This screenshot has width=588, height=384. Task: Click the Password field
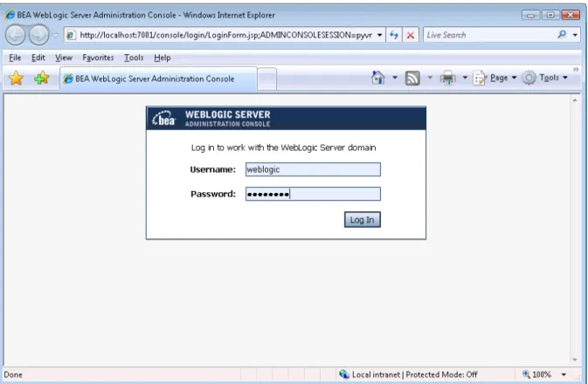pyautogui.click(x=313, y=194)
